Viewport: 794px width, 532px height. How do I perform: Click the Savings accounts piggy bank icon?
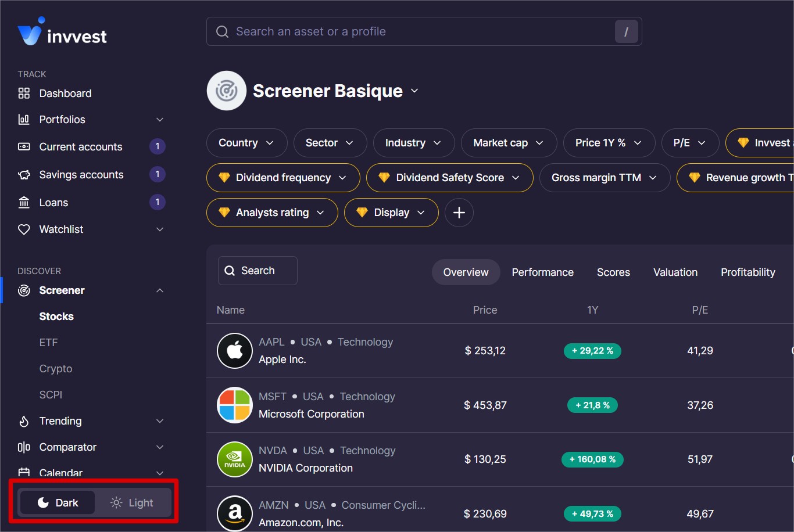pos(24,175)
